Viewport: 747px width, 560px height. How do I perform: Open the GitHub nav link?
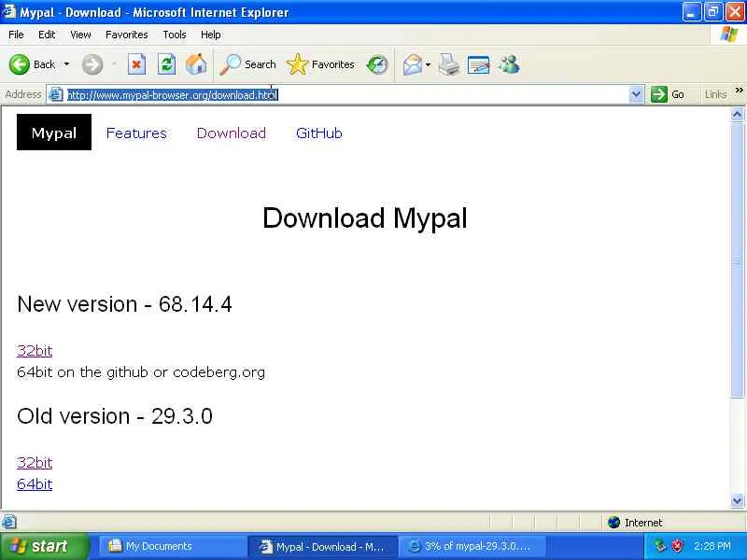pos(319,133)
